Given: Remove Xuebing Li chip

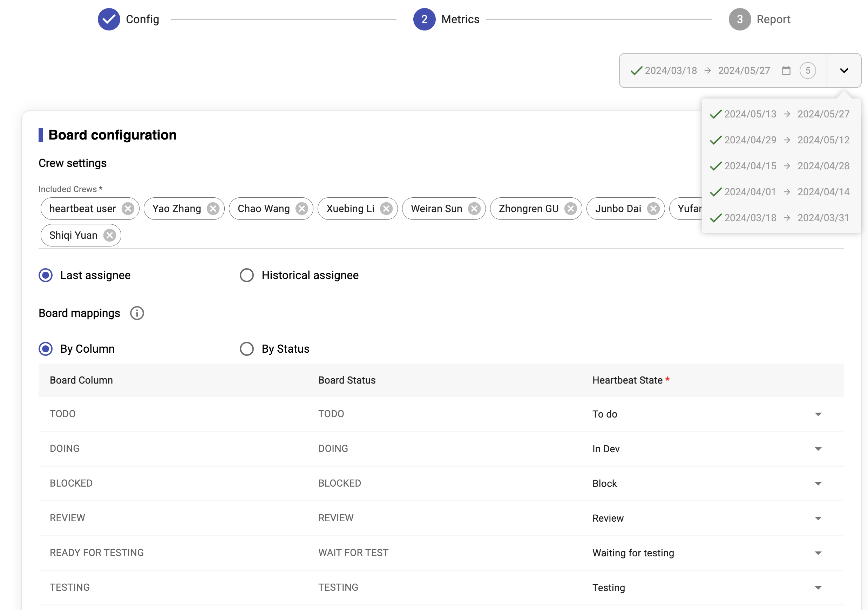Looking at the screenshot, I should [x=386, y=209].
